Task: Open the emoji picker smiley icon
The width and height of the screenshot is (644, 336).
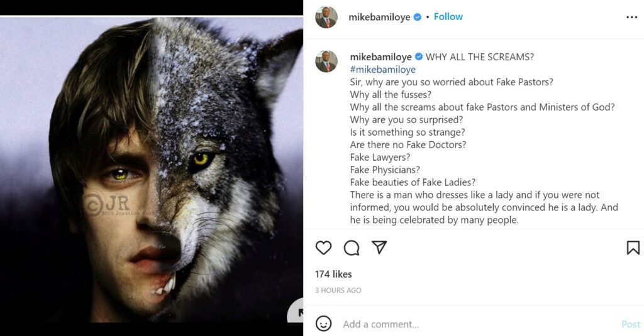Action: coord(323,324)
